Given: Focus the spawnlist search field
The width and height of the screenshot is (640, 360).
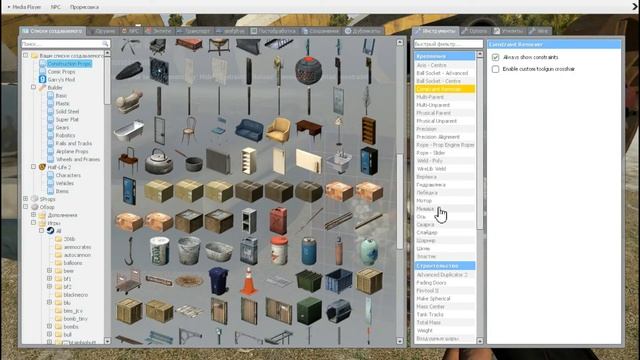Looking at the screenshot, I should coord(65,43).
